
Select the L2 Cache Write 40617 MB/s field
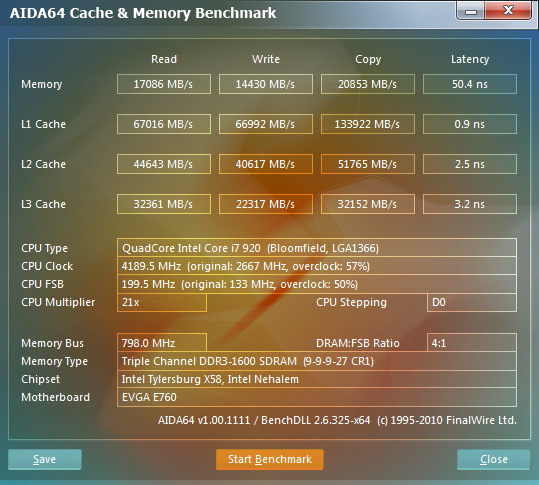pos(266,164)
